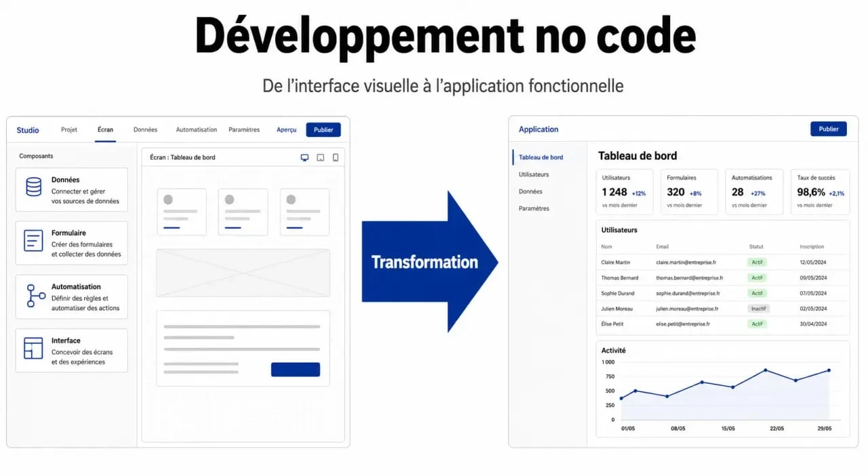Viewport: 868px width, 476px height.
Task: Click the Automatisation workflow icon
Action: 35,296
